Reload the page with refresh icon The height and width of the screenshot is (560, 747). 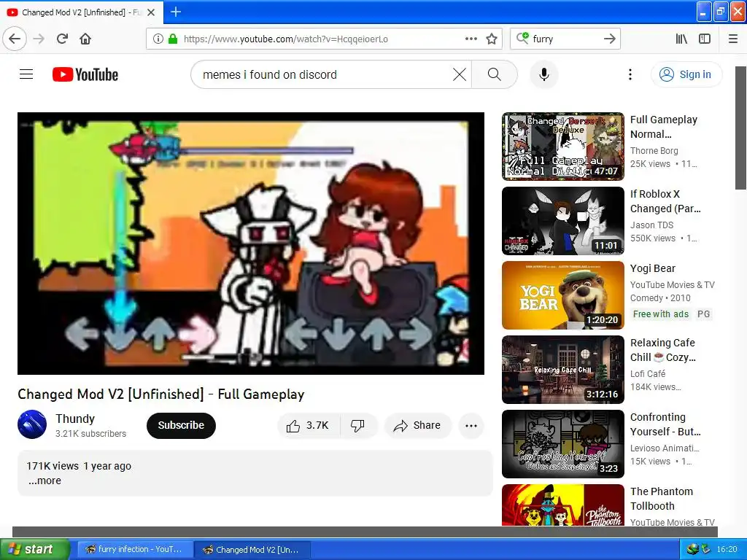pos(62,39)
